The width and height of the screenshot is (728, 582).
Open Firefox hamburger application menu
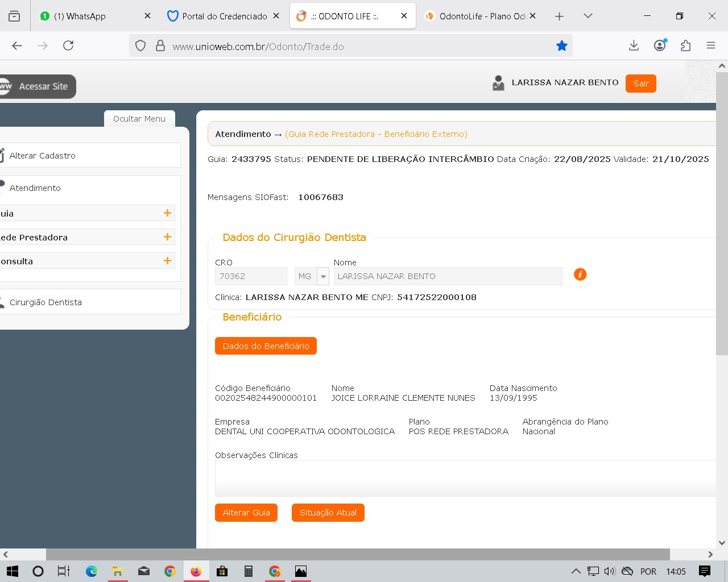710,46
